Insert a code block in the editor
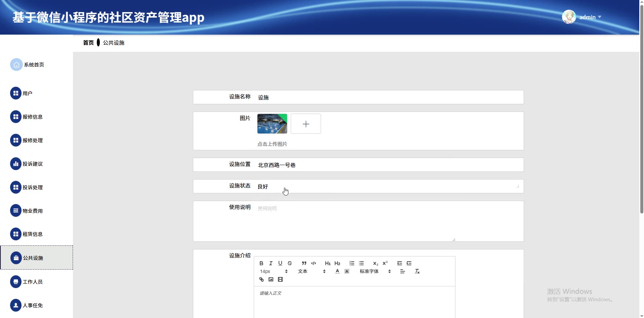Viewport: 644px width, 318px height. coord(314,263)
